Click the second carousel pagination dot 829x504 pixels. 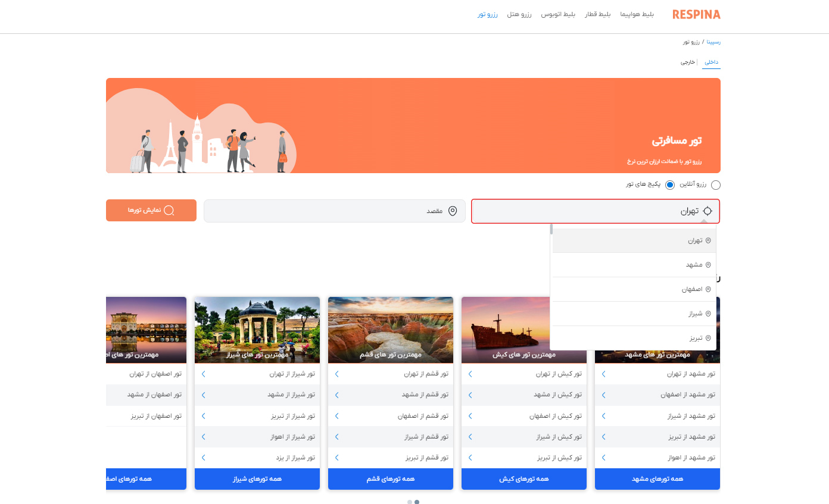[417, 502]
